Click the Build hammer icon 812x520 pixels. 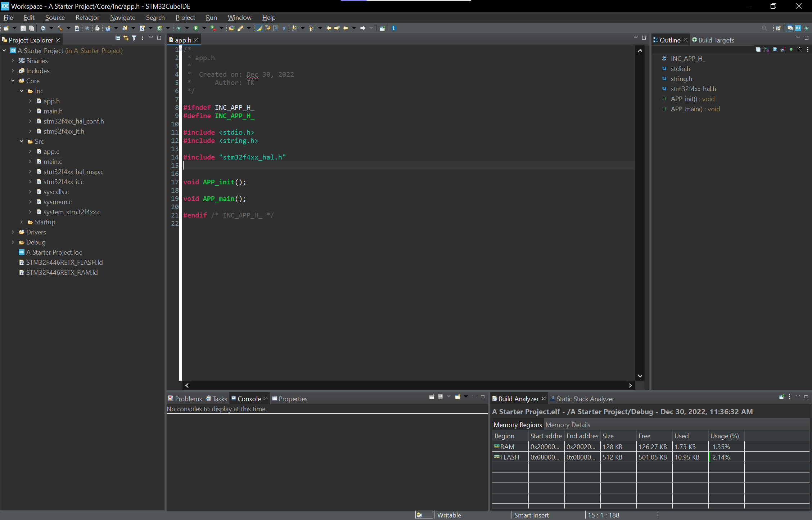[60, 28]
